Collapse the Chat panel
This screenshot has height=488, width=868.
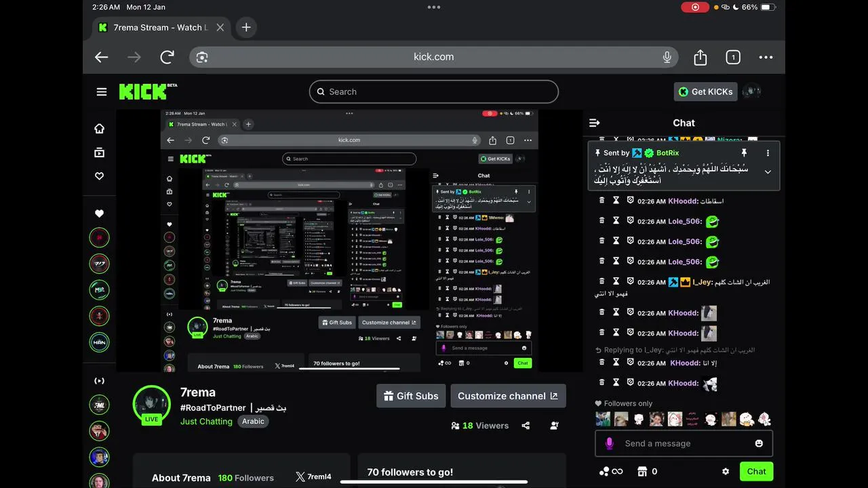[595, 123]
